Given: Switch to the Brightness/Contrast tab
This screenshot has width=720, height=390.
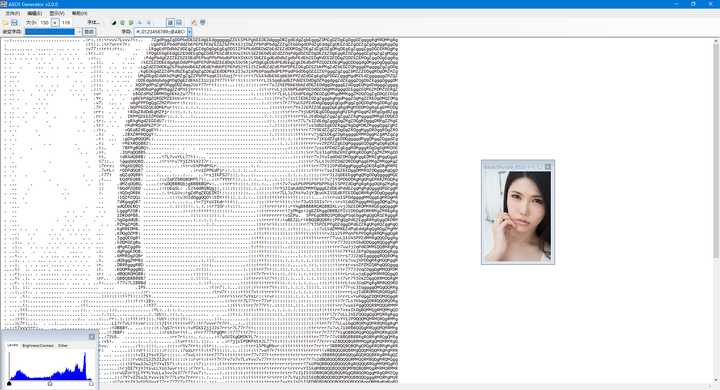Looking at the screenshot, I should pos(38,345).
